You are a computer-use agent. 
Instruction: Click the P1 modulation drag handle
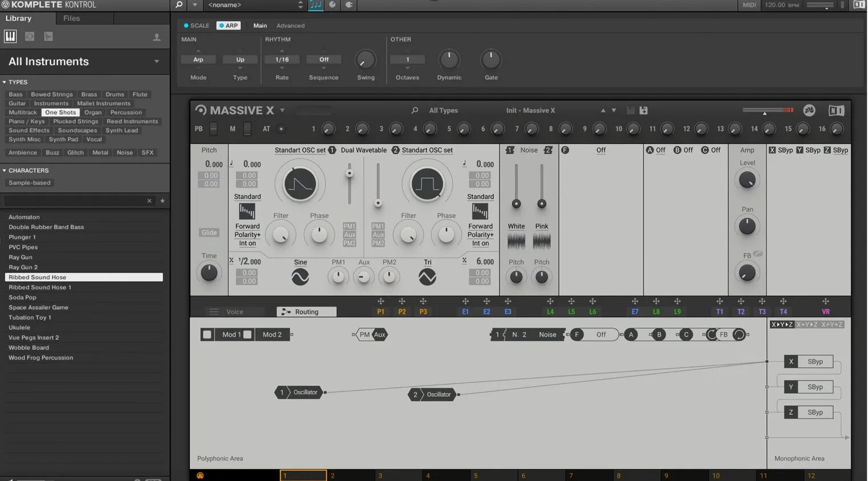point(380,301)
